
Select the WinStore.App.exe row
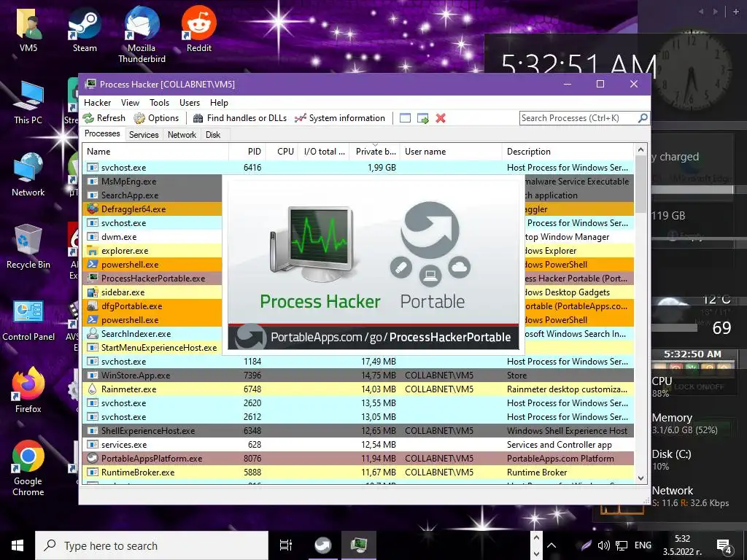358,376
